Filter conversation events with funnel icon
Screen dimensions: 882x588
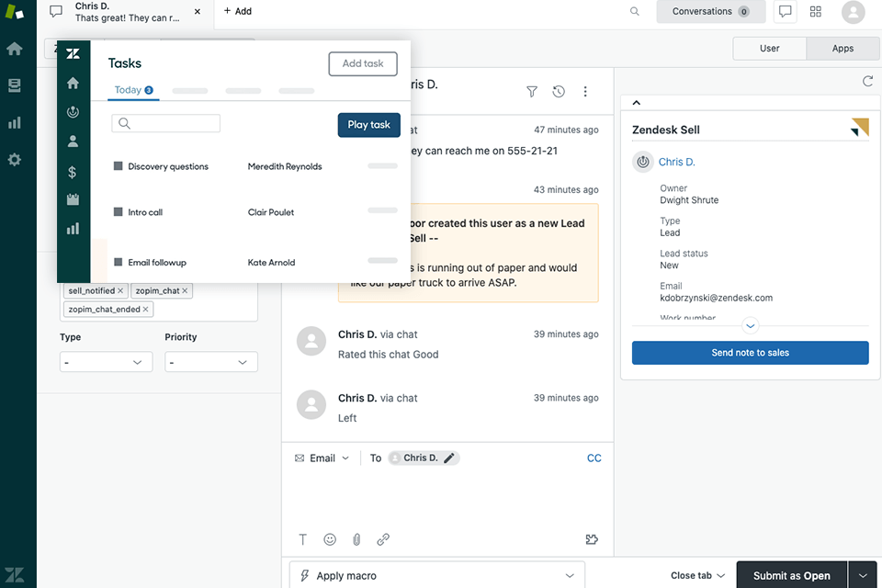[532, 91]
